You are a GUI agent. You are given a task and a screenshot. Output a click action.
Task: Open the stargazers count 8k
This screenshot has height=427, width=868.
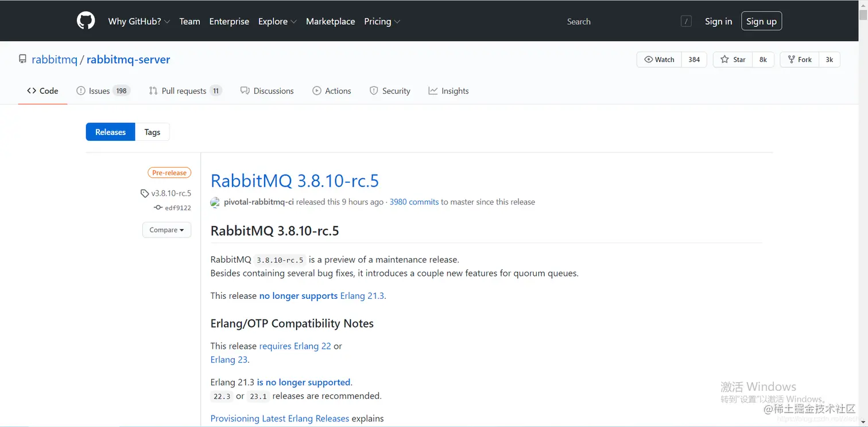(763, 60)
